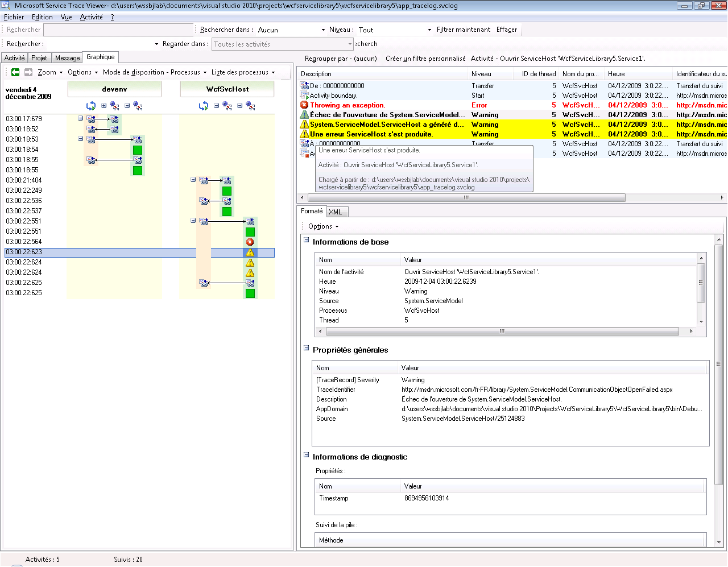Open the Niveau Tout dropdown
Viewport: 728px width, 567px height.
click(x=429, y=30)
